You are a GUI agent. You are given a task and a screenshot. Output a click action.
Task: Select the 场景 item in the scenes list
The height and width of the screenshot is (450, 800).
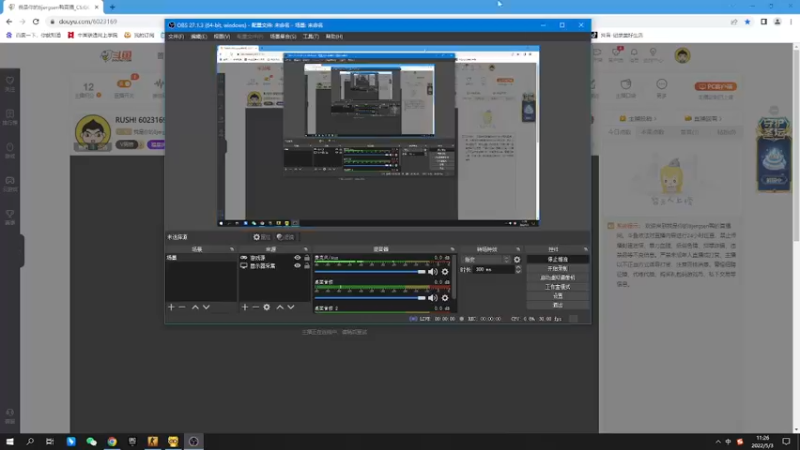(201, 258)
